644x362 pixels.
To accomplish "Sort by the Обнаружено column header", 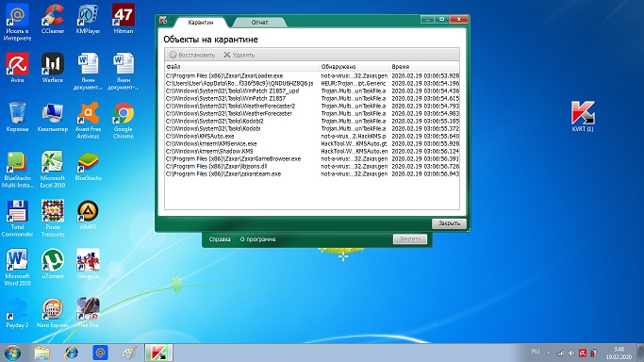I will click(355, 67).
